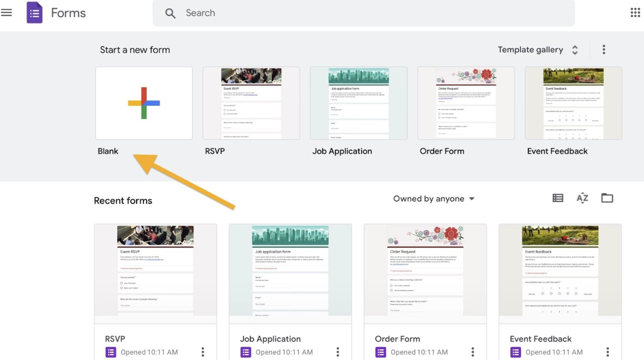Open more options for Order Form
Image resolution: width=644 pixels, height=360 pixels.
pyautogui.click(x=473, y=352)
